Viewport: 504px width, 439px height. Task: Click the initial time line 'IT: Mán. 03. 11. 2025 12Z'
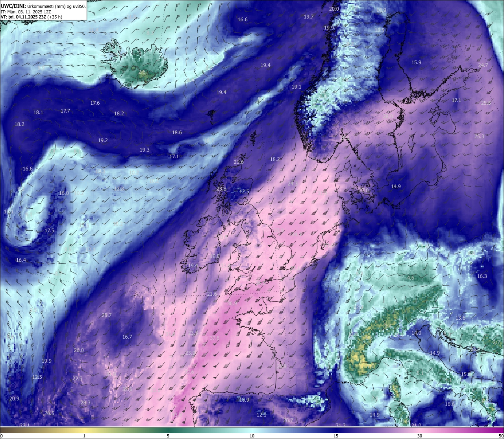[26, 12]
